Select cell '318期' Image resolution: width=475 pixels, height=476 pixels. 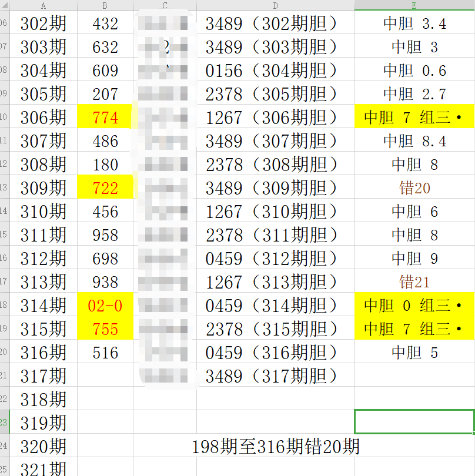tap(44, 399)
